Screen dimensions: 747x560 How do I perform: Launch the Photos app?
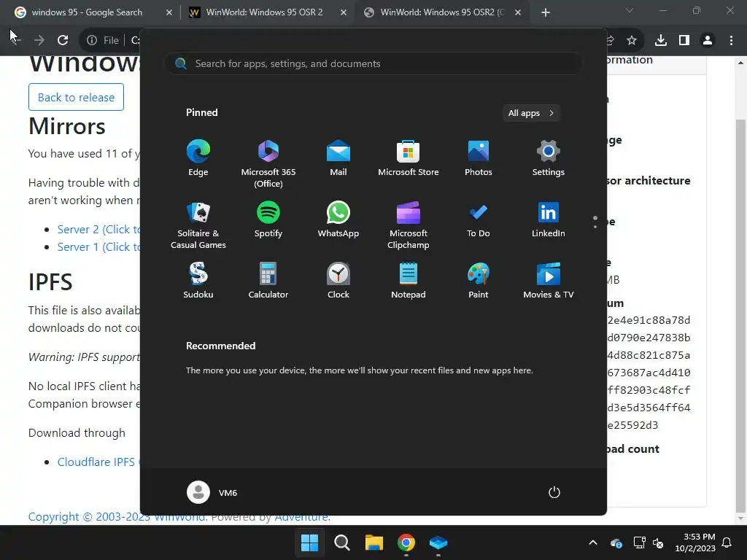pyautogui.click(x=479, y=158)
